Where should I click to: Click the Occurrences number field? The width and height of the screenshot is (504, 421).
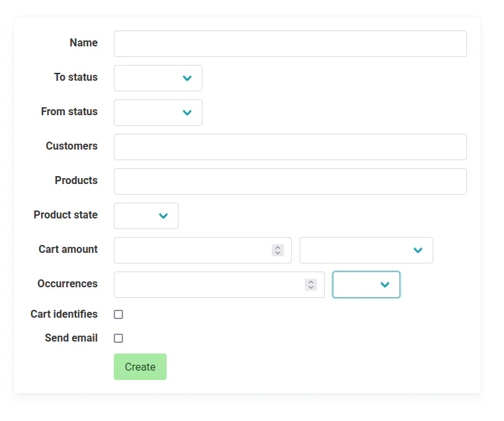pyautogui.click(x=208, y=285)
